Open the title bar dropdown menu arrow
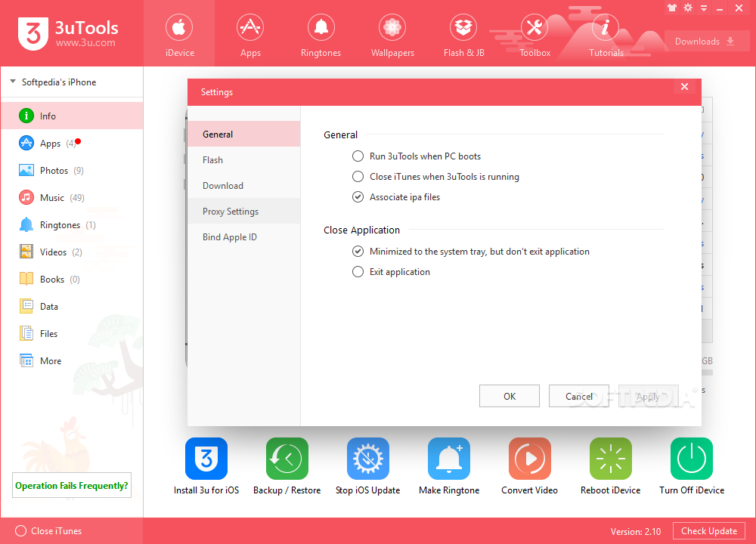756x544 pixels. tap(703, 8)
